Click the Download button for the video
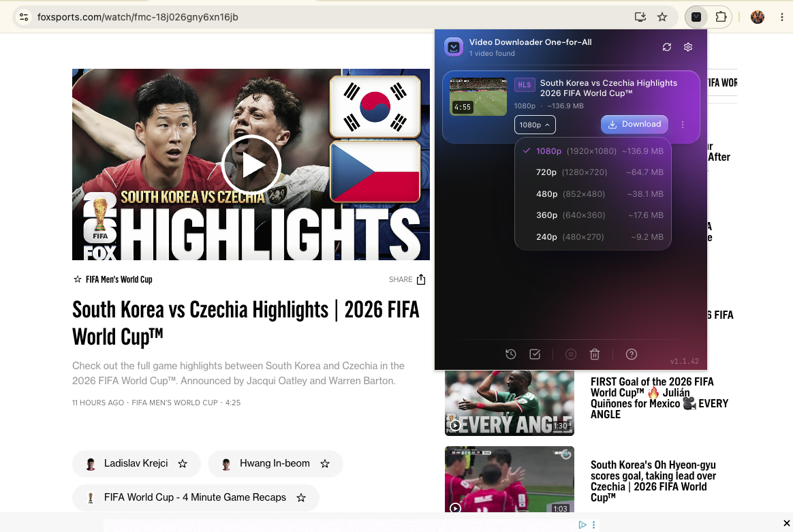This screenshot has width=793, height=532. [634, 125]
